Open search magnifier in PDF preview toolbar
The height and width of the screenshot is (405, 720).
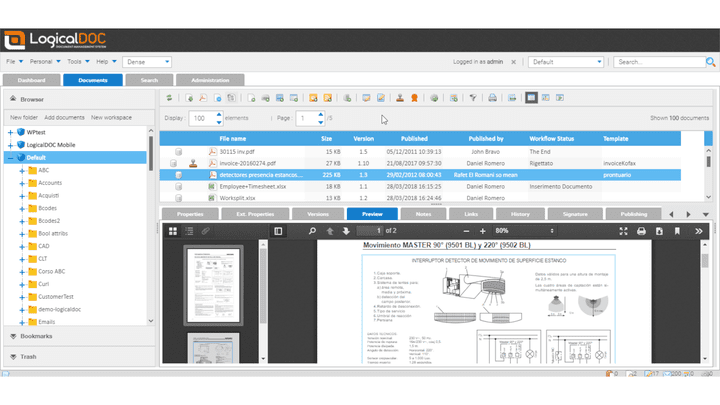pos(312,231)
